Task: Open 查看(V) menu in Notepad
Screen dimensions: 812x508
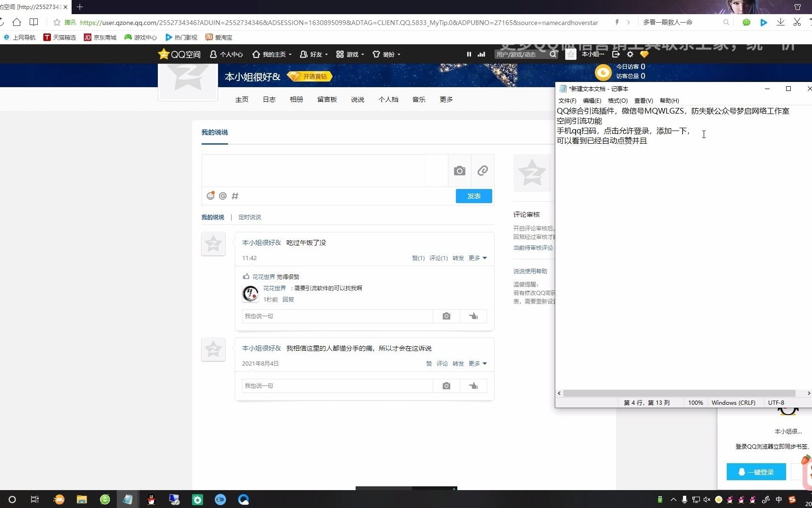Action: coord(643,100)
